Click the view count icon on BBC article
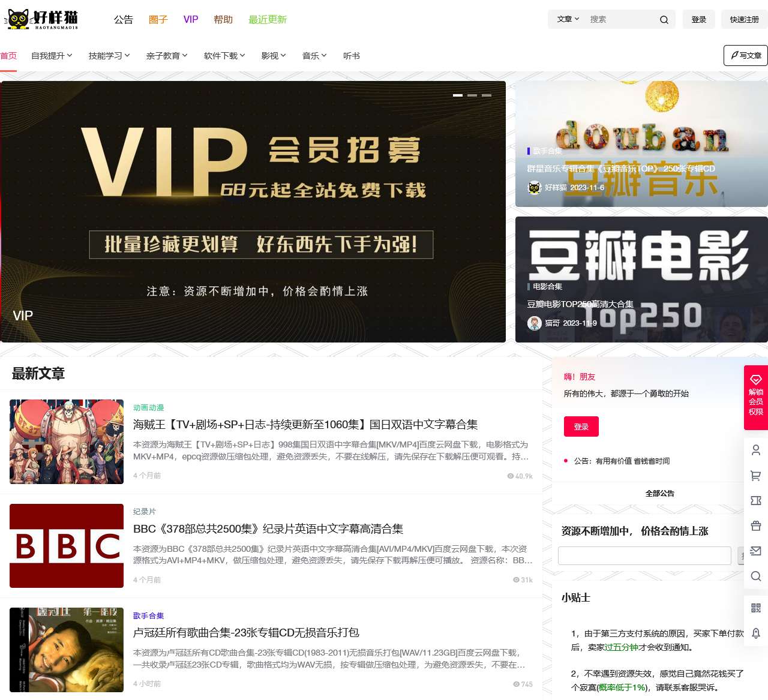Image resolution: width=768 pixels, height=700 pixels. tap(516, 580)
